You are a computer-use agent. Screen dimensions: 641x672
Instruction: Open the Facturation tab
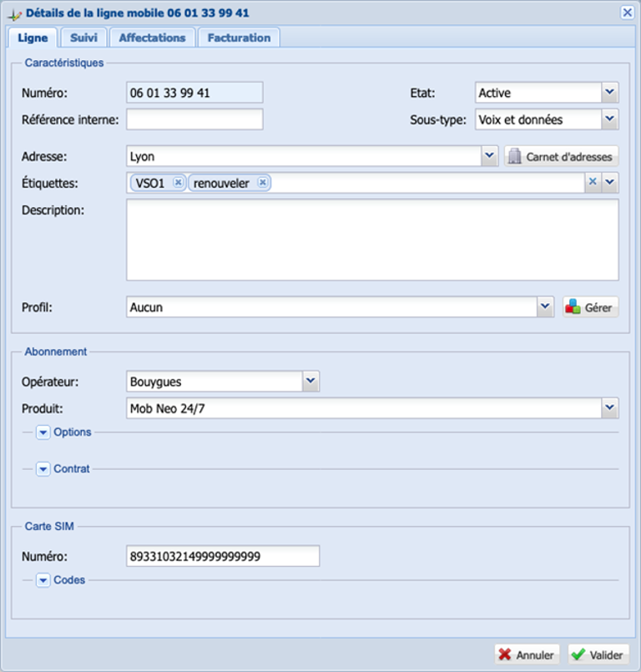click(239, 38)
